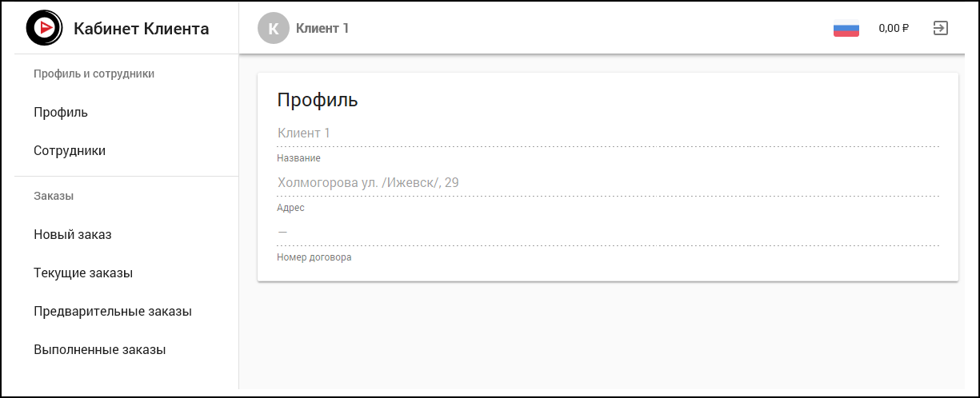Screen dimensions: 980x398
Task: Click the red play logo icon
Action: (x=44, y=28)
